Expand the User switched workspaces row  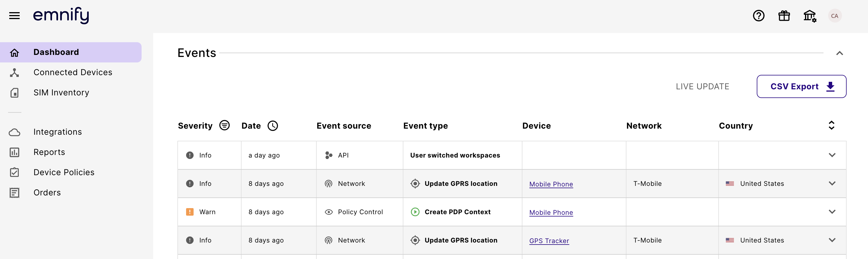point(832,155)
